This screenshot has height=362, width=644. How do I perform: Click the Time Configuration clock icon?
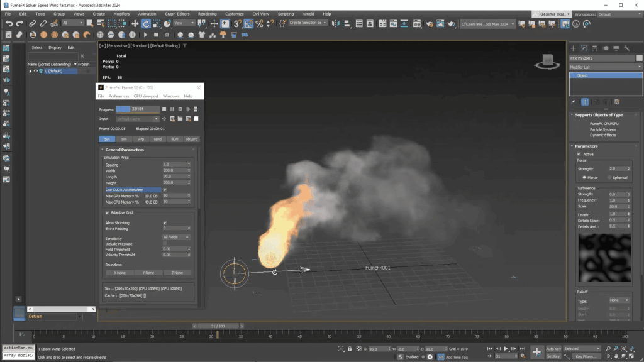(523, 356)
